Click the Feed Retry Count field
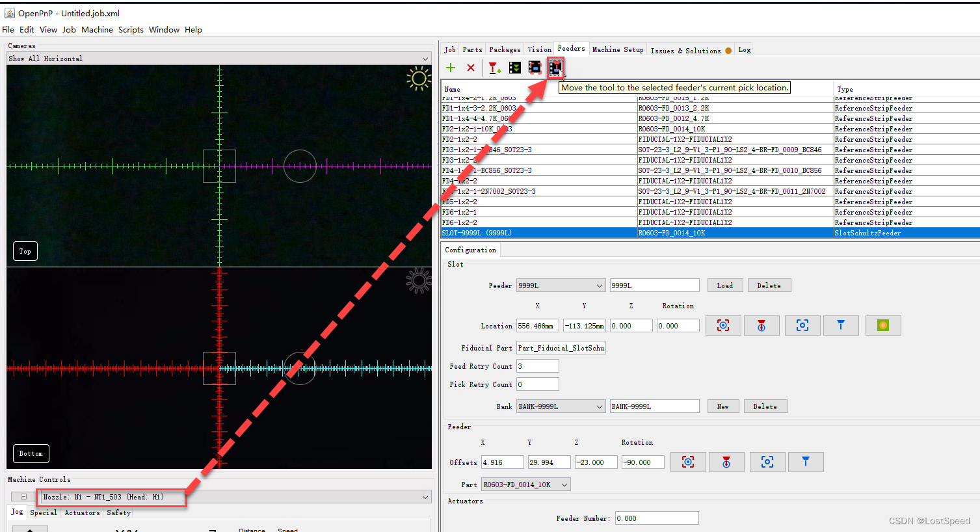 537,366
